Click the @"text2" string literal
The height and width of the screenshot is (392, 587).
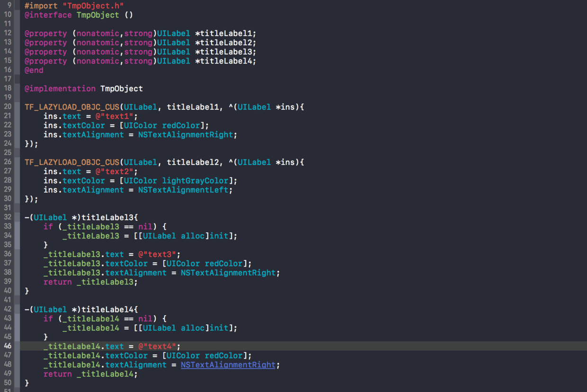coord(116,171)
